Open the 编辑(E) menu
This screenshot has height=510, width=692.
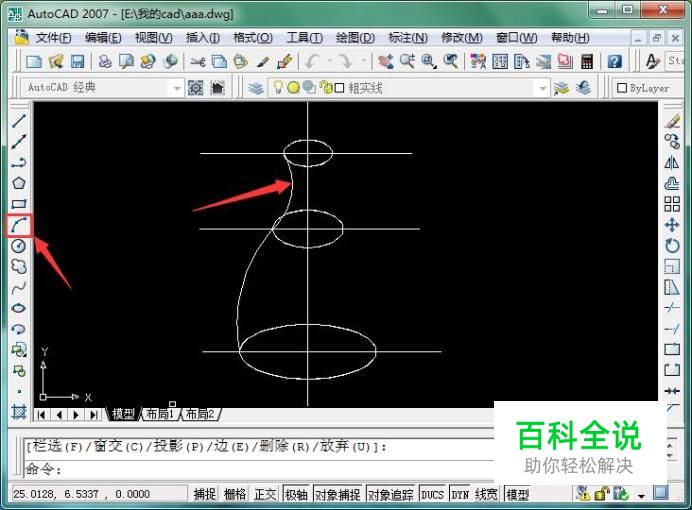(x=103, y=38)
